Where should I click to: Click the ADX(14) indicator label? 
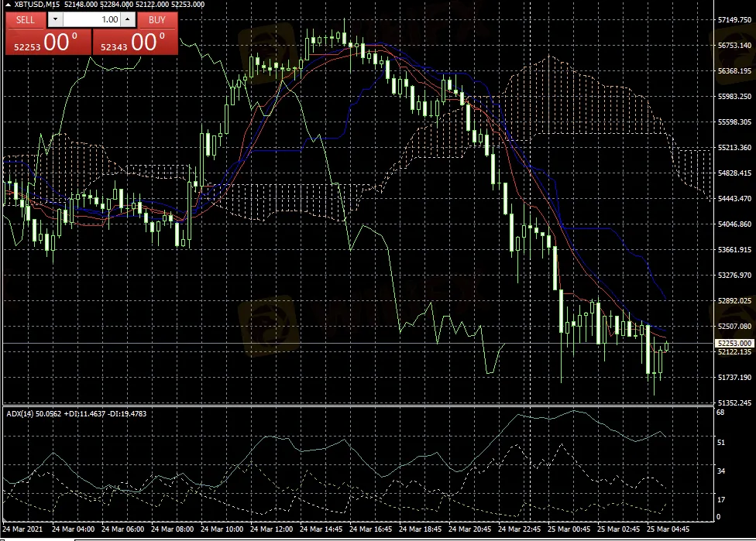coord(19,413)
